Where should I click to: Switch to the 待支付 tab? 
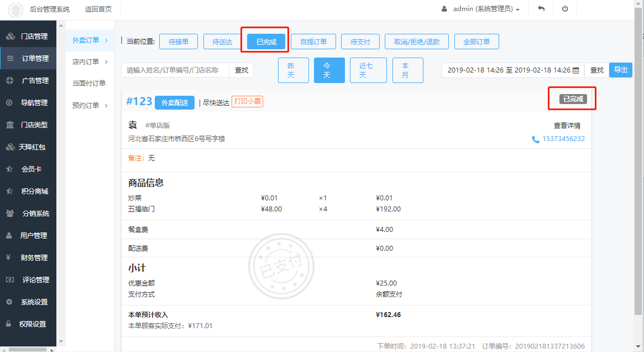360,42
